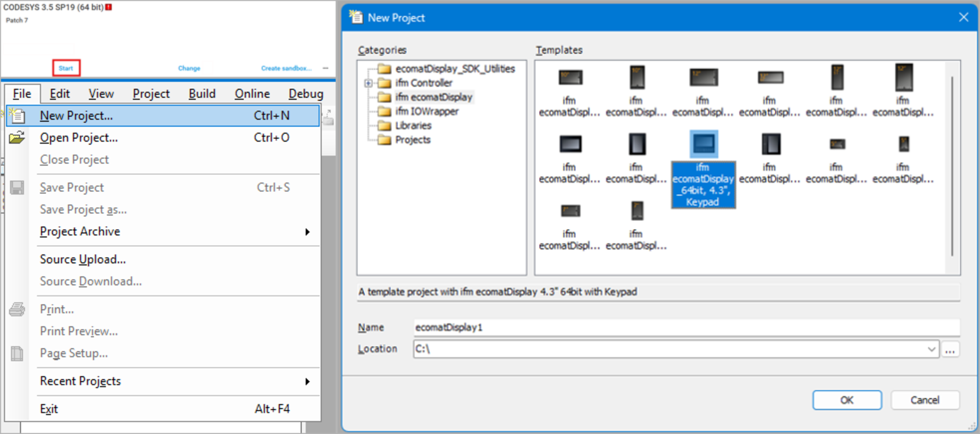
Task: Open the Debug menu
Action: click(306, 94)
